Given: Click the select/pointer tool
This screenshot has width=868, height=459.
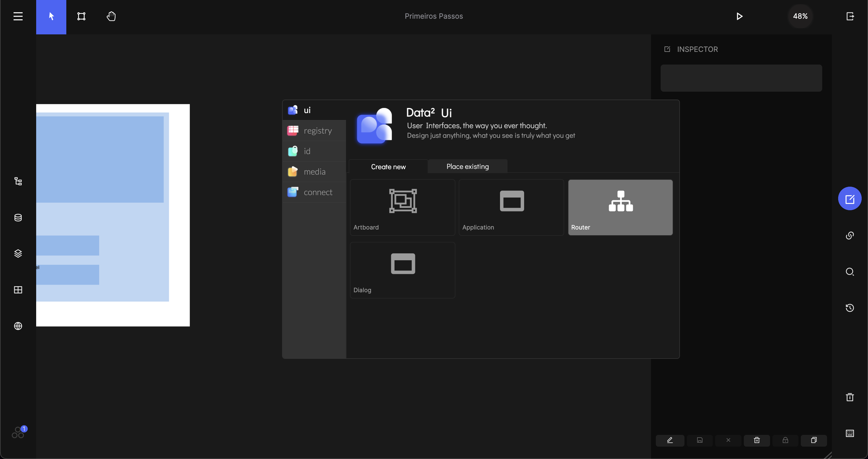Looking at the screenshot, I should point(51,16).
